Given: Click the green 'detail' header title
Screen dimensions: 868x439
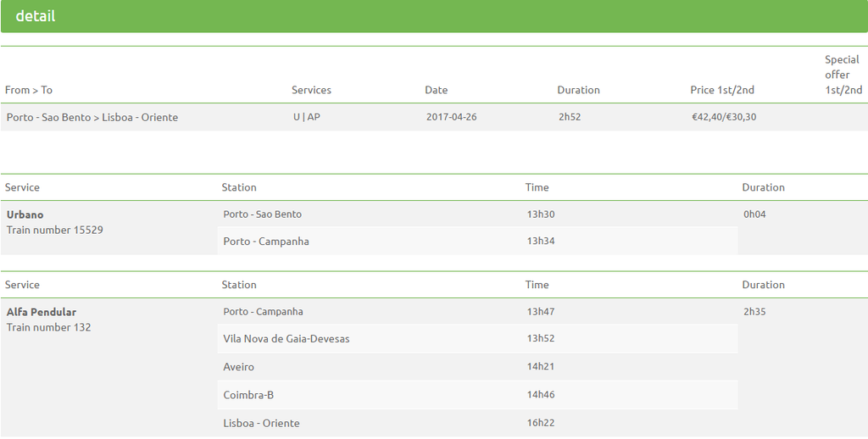Looking at the screenshot, I should (x=36, y=16).
